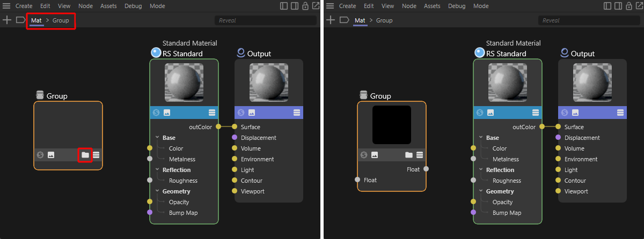644x239 pixels.
Task: Click the Float output port on Group node
Action: (426, 169)
